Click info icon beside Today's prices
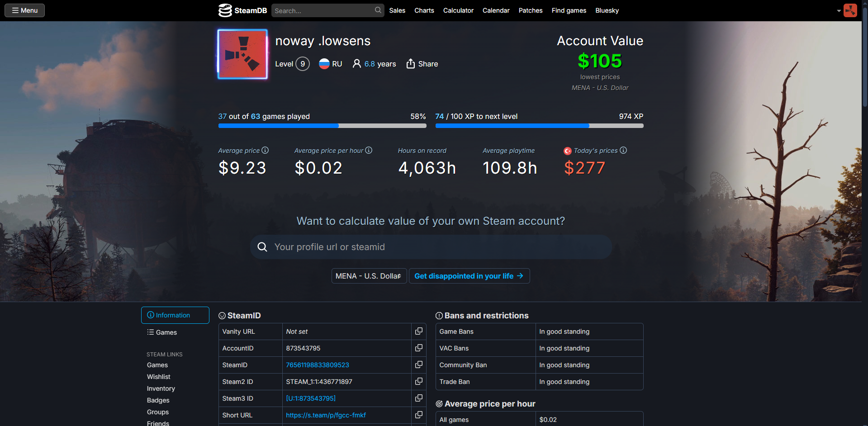The width and height of the screenshot is (868, 426). pyautogui.click(x=623, y=150)
